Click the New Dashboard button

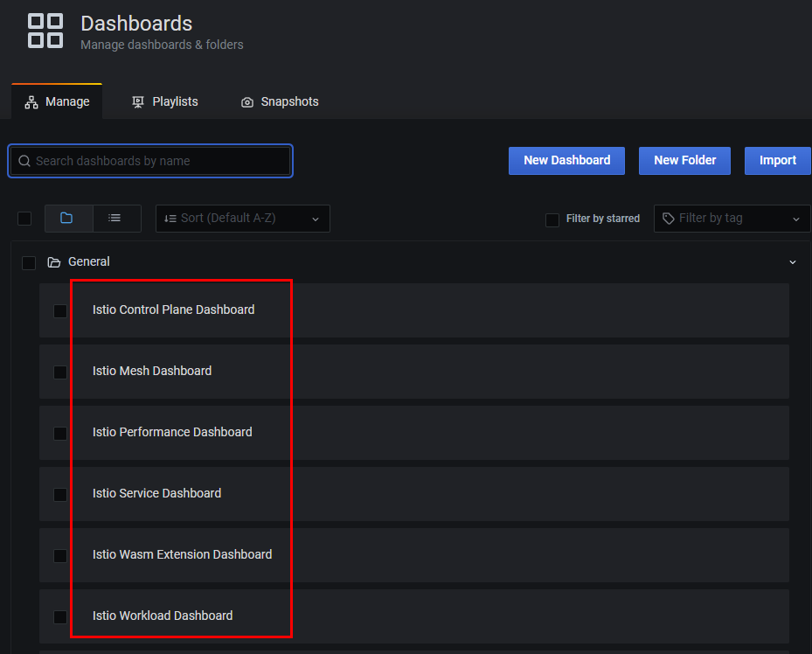566,161
